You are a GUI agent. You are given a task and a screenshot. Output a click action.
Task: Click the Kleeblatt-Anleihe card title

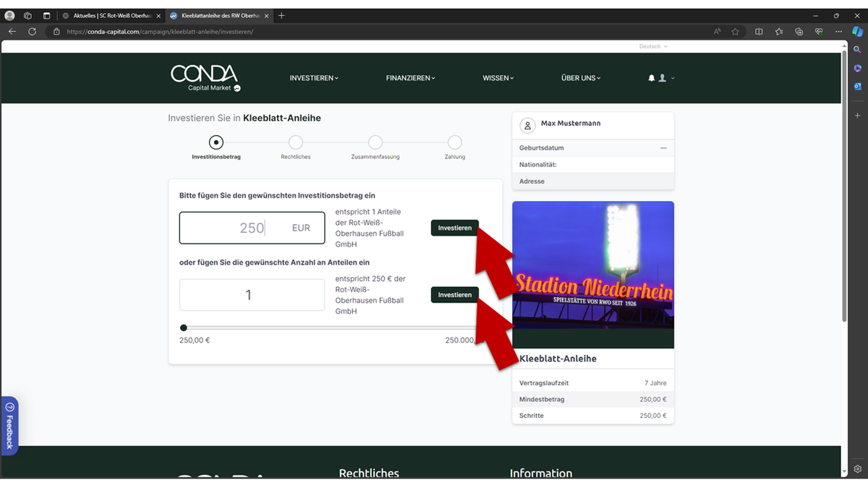[558, 359]
